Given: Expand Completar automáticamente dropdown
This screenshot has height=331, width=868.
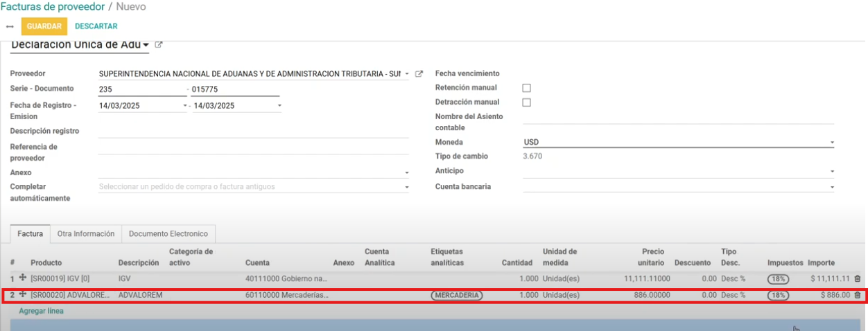Looking at the screenshot, I should (407, 187).
